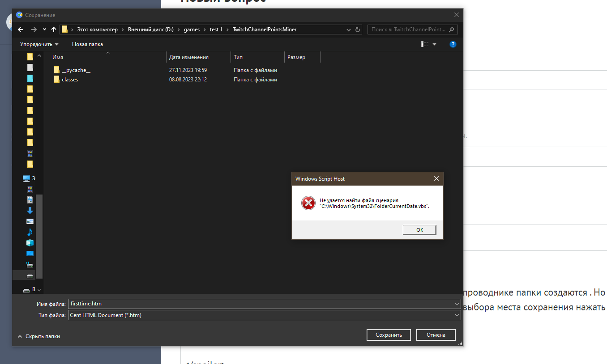The width and height of the screenshot is (607, 364).
Task: Select the cyan file icon in quick access
Action: click(x=30, y=78)
